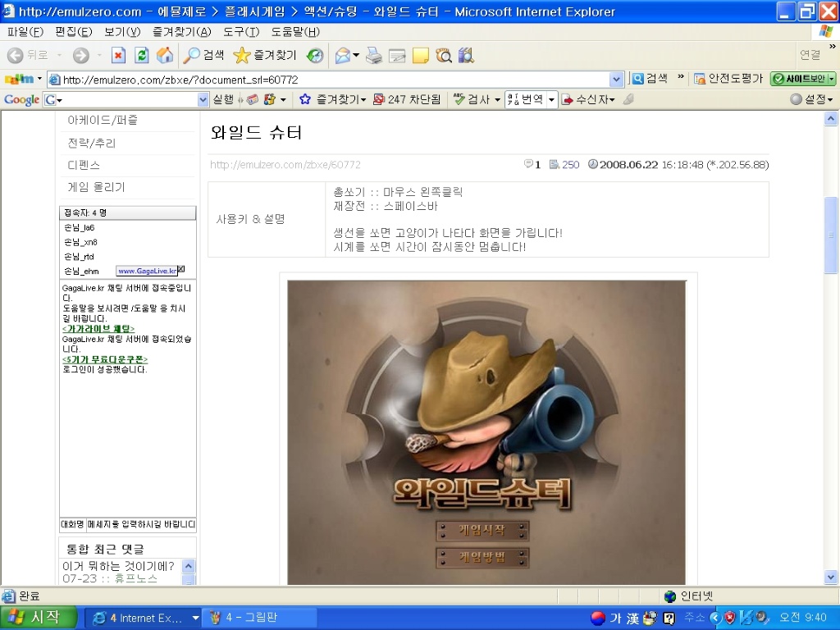
Task: Click the 안전도평가 safety rating button
Action: click(728, 79)
